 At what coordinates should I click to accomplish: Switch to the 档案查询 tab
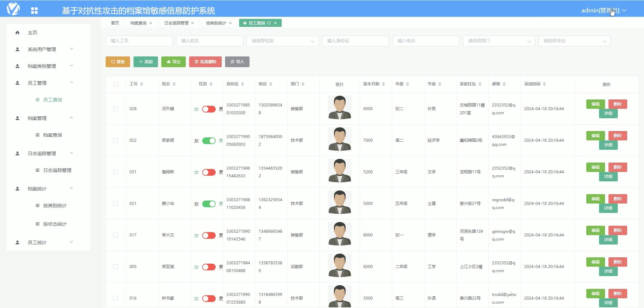(x=138, y=23)
